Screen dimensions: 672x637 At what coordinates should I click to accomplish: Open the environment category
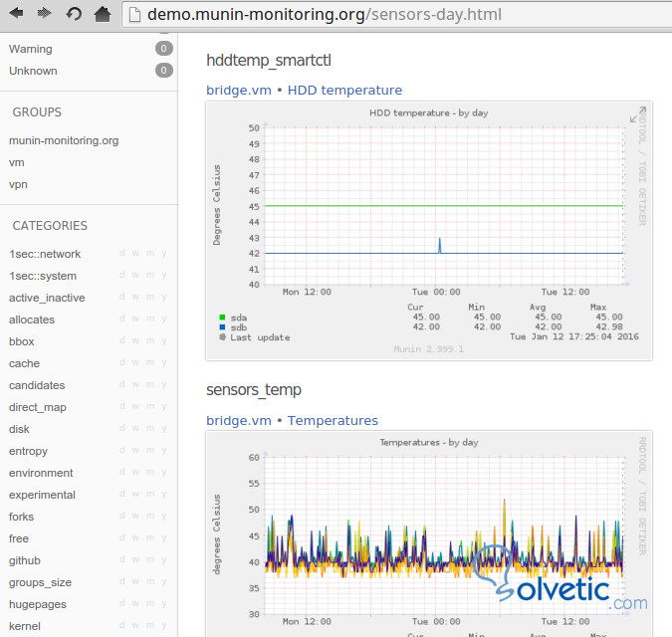coord(41,473)
